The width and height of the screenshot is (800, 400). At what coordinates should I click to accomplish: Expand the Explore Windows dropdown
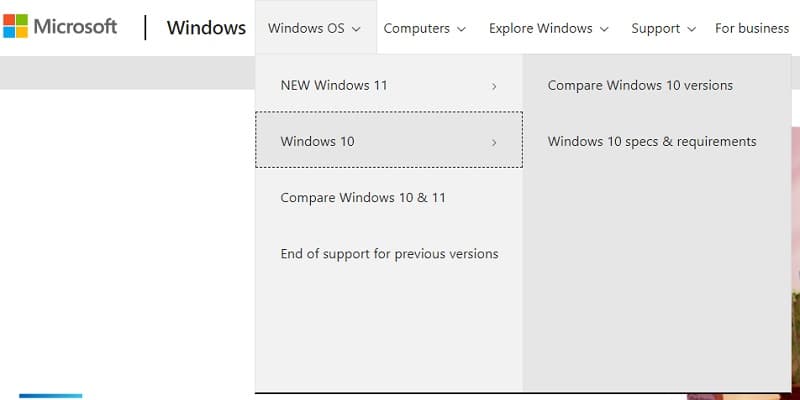pos(548,29)
